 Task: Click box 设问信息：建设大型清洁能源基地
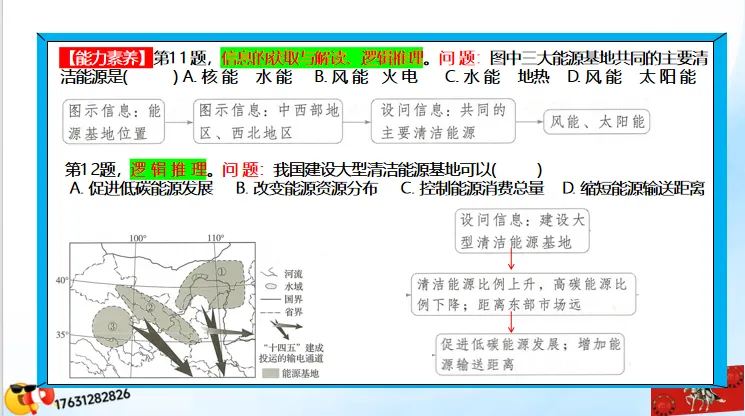522,231
